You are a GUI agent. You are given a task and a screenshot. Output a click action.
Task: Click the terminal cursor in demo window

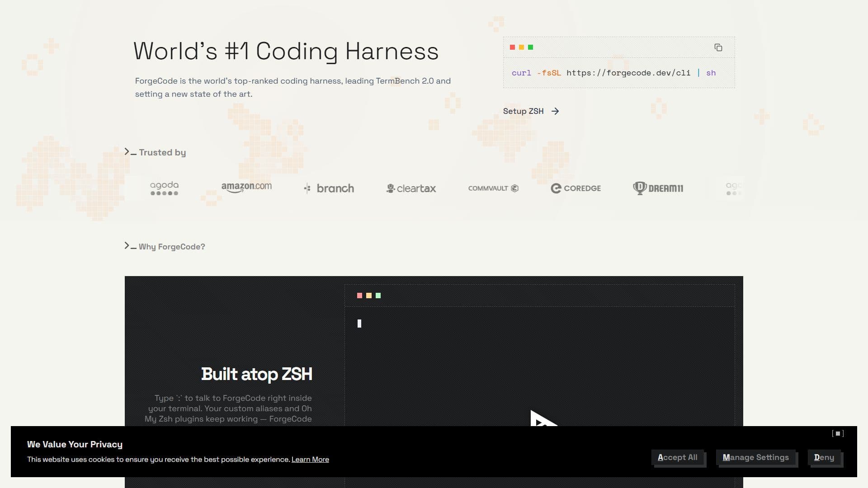(x=359, y=324)
